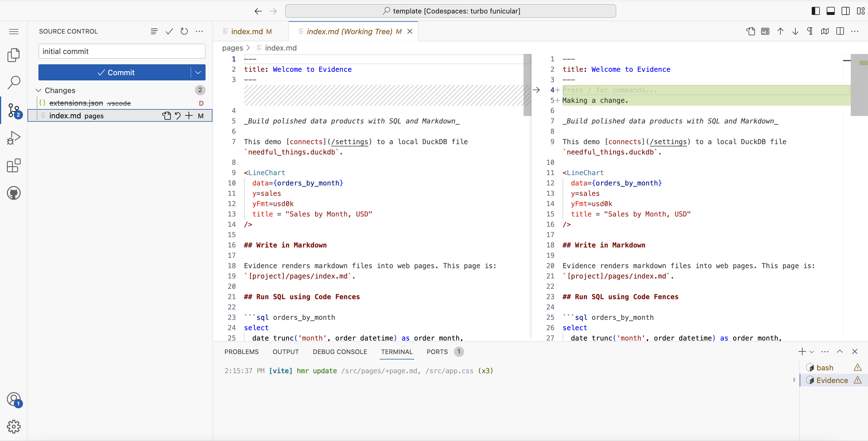Discard changes for index.md
Image resolution: width=868 pixels, height=441 pixels.
point(178,116)
